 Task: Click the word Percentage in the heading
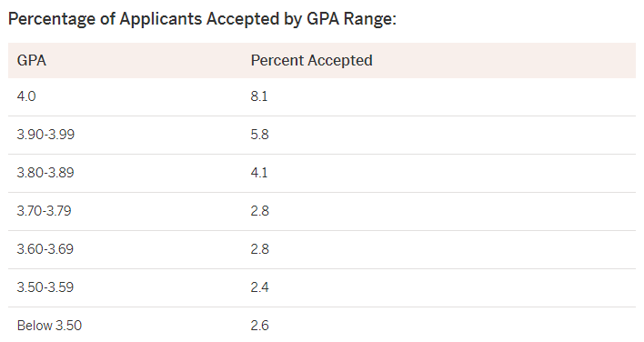52,19
